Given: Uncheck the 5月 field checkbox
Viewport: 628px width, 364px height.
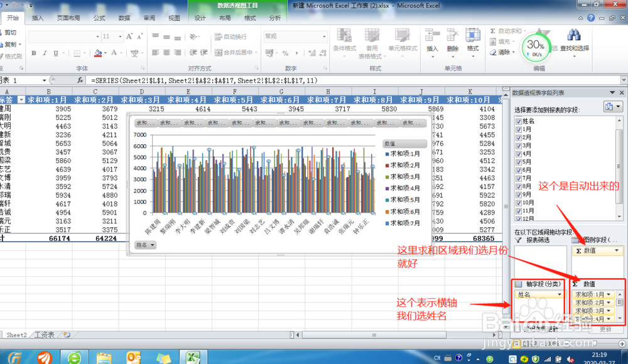Looking at the screenshot, I should [519, 162].
